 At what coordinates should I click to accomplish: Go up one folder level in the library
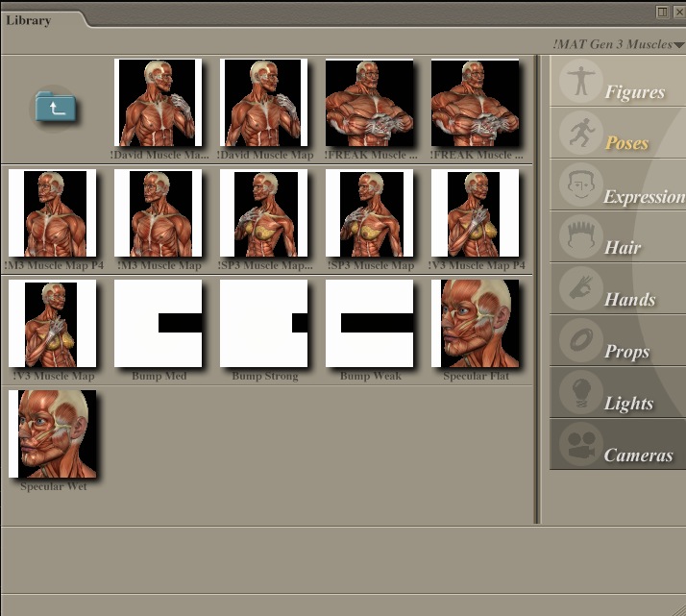[56, 108]
